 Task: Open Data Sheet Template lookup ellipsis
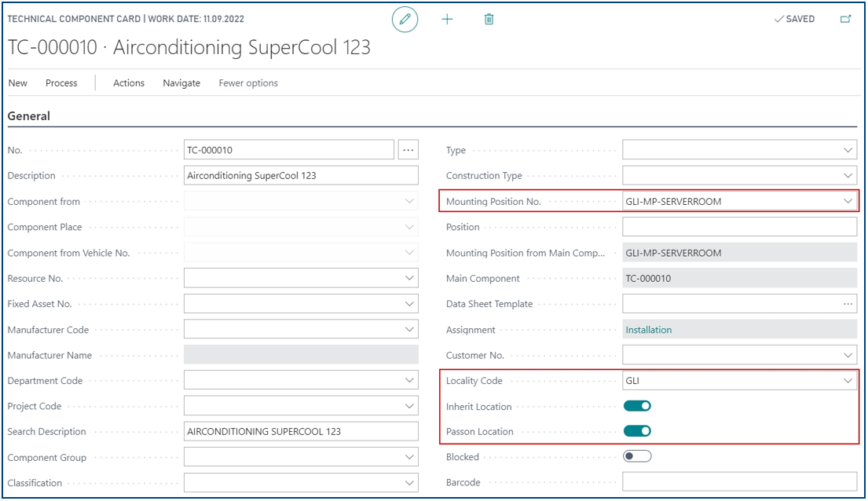[x=848, y=304]
